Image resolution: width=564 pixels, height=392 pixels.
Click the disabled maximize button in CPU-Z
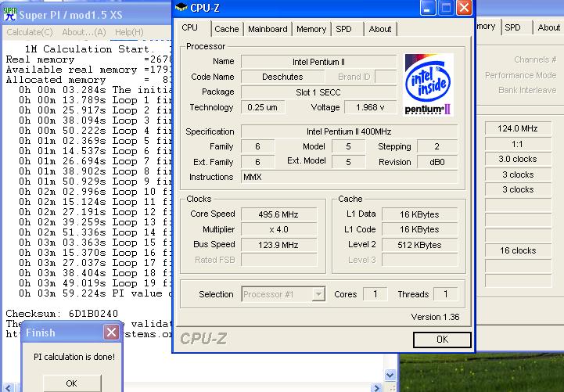tap(446, 8)
